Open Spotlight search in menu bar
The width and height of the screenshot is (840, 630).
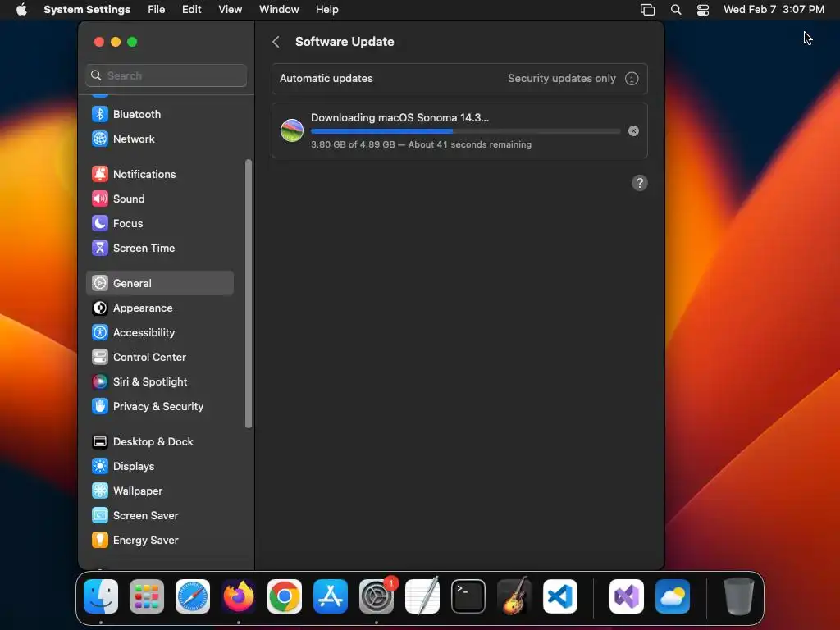click(676, 10)
